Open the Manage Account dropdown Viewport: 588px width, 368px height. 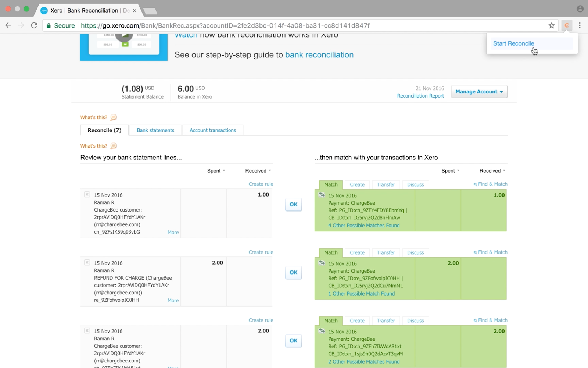[479, 92]
